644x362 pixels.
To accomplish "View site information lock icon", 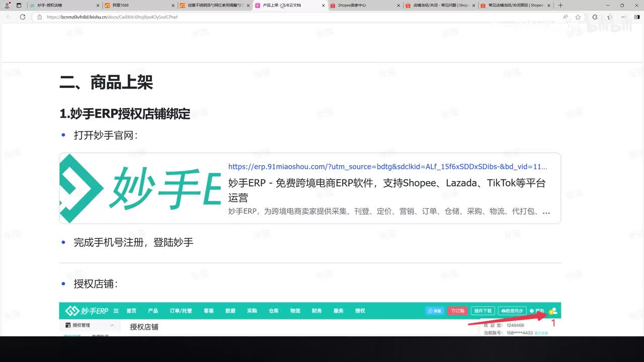I will point(40,17).
